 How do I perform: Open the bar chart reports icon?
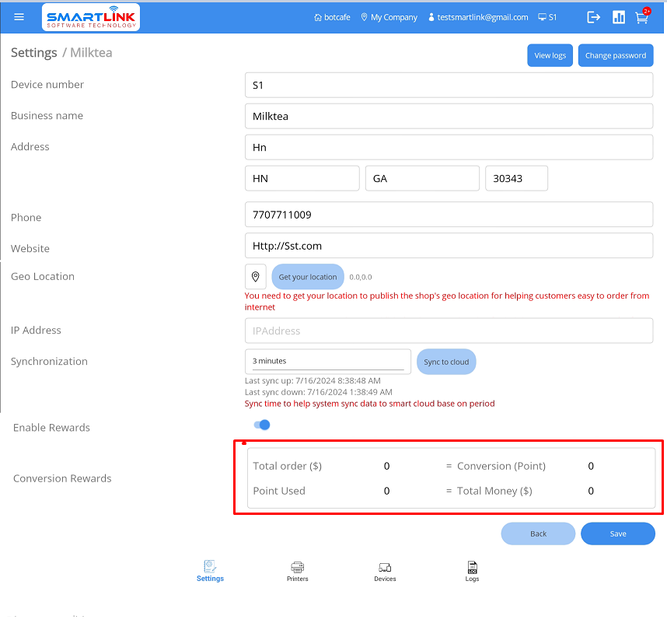(x=619, y=17)
